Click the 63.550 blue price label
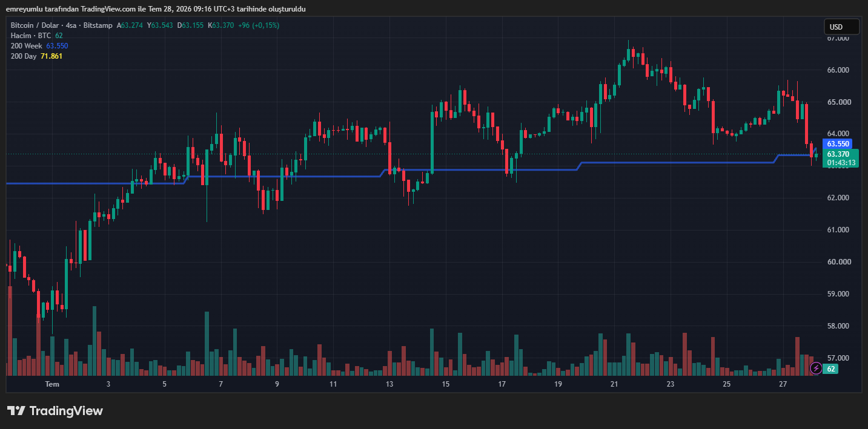Image resolution: width=868 pixels, height=429 pixels. [838, 144]
